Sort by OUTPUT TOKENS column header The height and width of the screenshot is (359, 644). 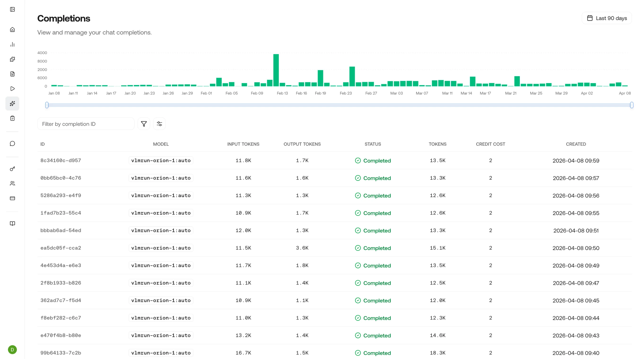(x=302, y=144)
